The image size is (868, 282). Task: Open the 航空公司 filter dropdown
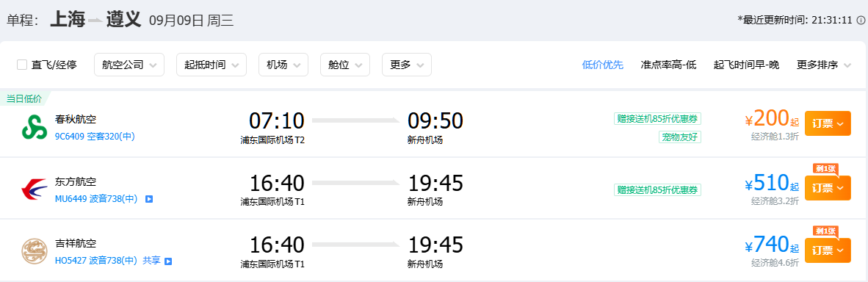point(129,65)
